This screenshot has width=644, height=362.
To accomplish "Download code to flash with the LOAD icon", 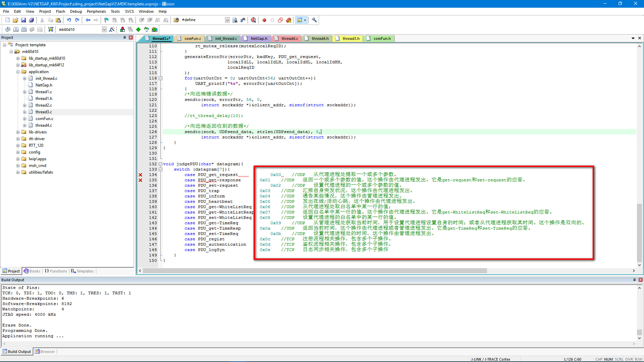I will click(51, 29).
